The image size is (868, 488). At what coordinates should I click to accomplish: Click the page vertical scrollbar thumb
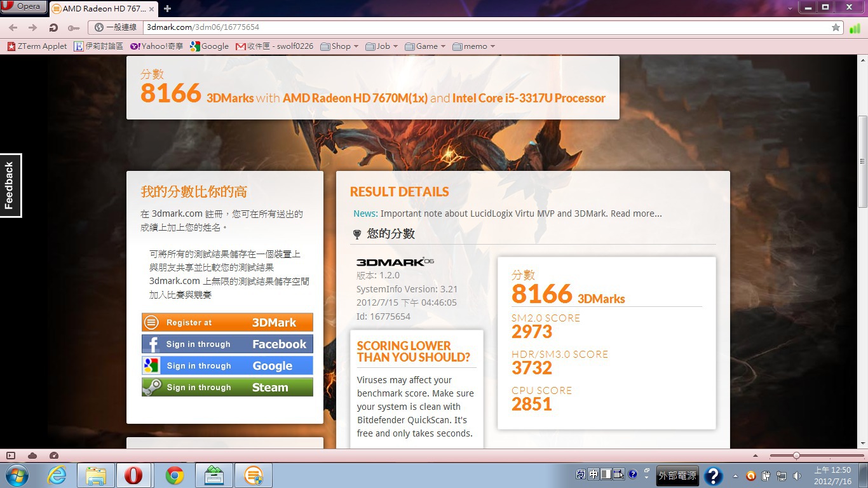[862, 161]
